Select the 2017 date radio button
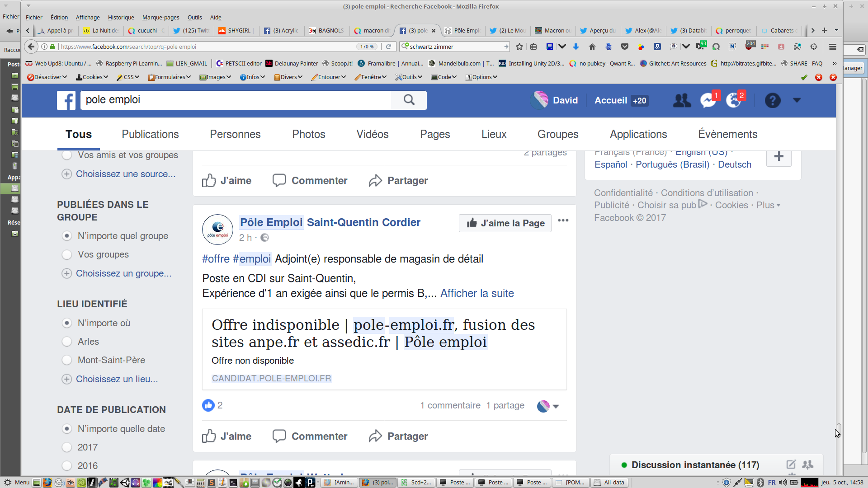This screenshot has width=868, height=488. (67, 447)
